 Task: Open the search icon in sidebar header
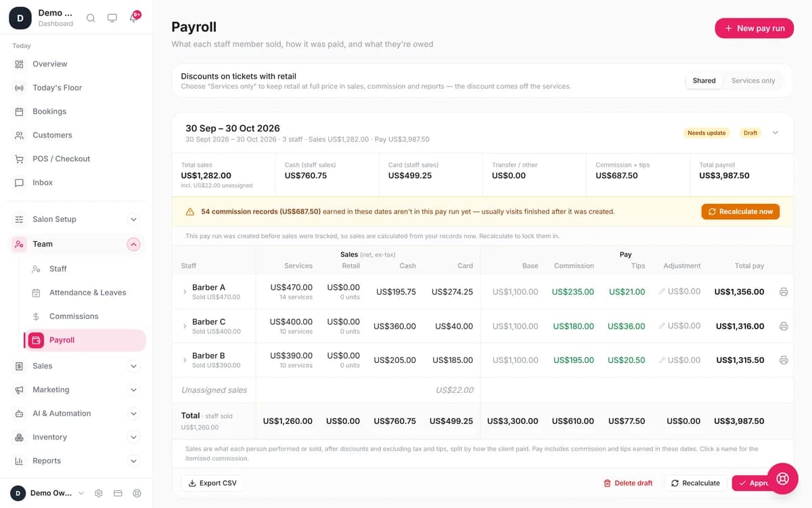(x=91, y=18)
